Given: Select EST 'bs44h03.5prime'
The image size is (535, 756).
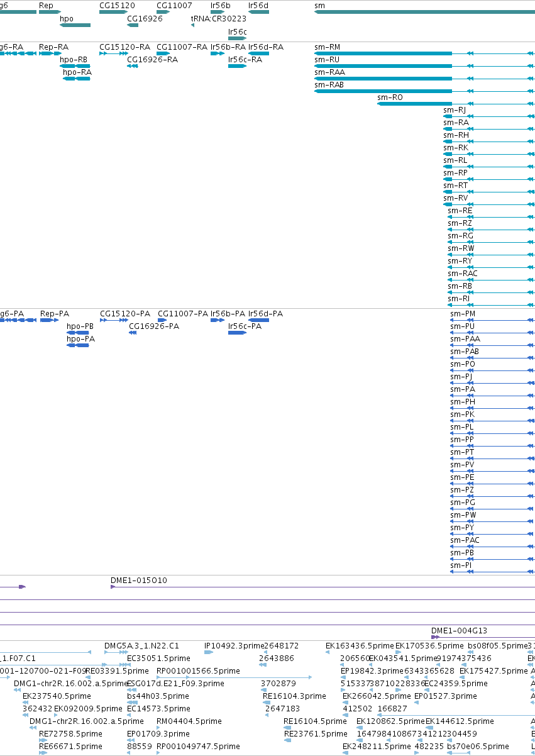Looking at the screenshot, I should click(158, 696).
